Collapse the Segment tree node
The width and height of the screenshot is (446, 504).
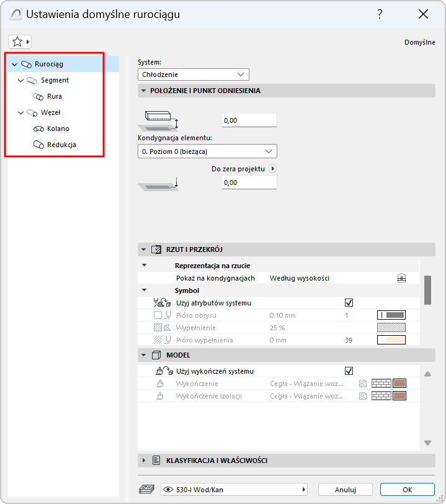pos(20,80)
